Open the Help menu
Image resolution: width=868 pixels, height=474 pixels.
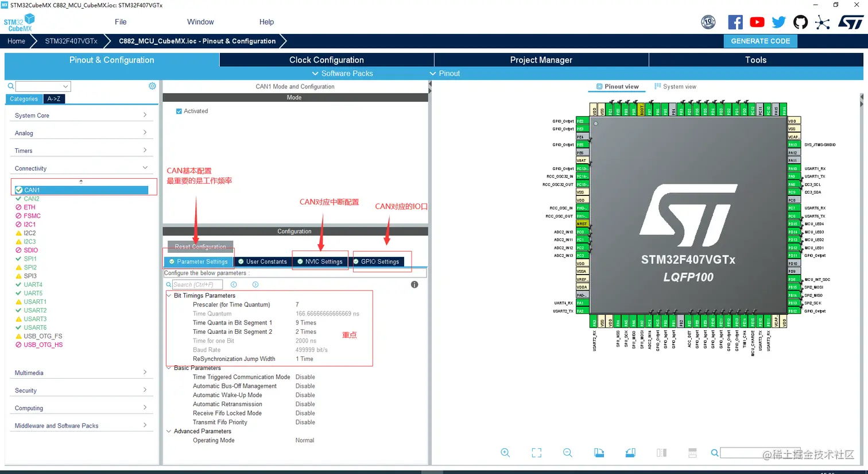pyautogui.click(x=266, y=22)
